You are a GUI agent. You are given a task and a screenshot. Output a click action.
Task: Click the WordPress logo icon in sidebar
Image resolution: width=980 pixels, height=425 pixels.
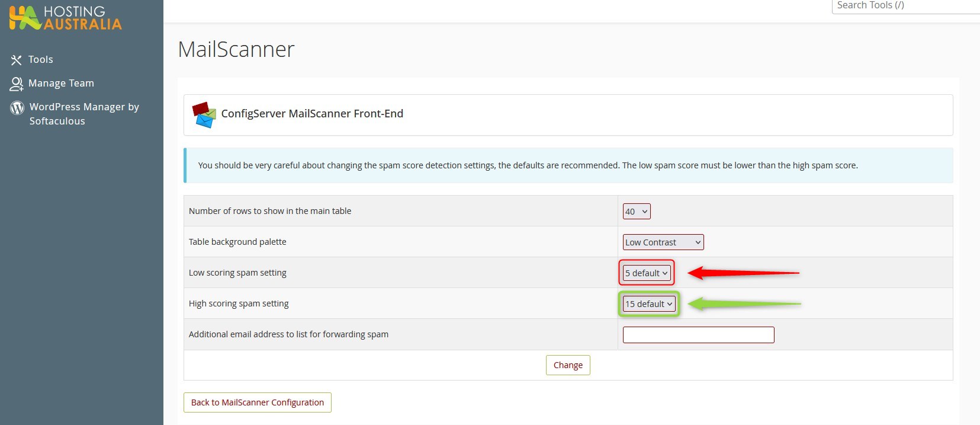click(x=17, y=107)
